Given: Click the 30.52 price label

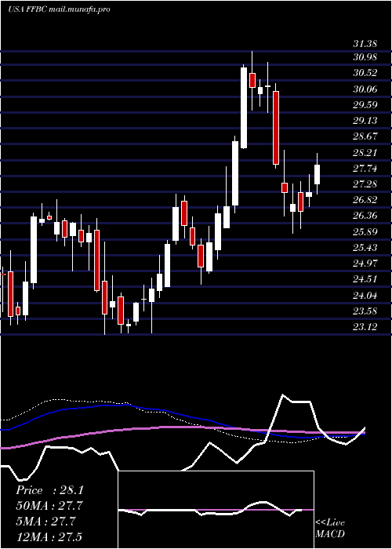Looking at the screenshot, I should coord(365,73).
